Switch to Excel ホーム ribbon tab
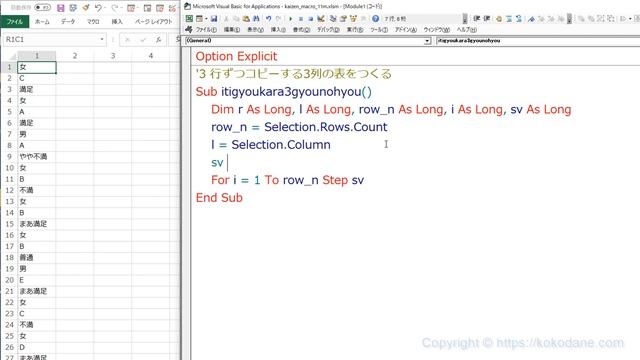This screenshot has height=360, width=640. 42,22
